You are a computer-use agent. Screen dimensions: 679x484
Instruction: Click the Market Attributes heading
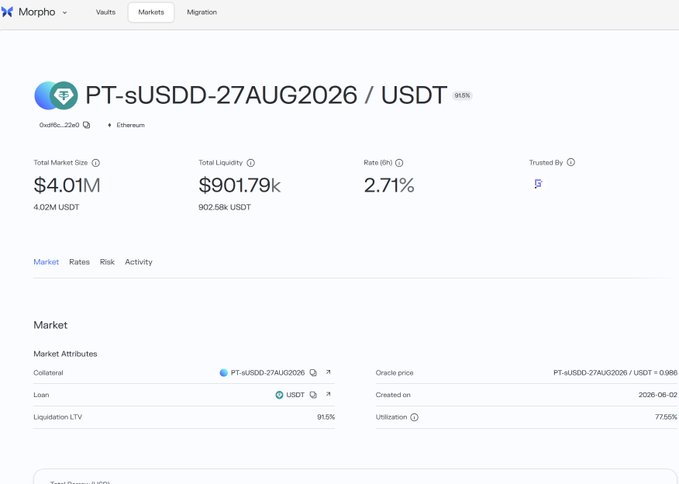[65, 354]
